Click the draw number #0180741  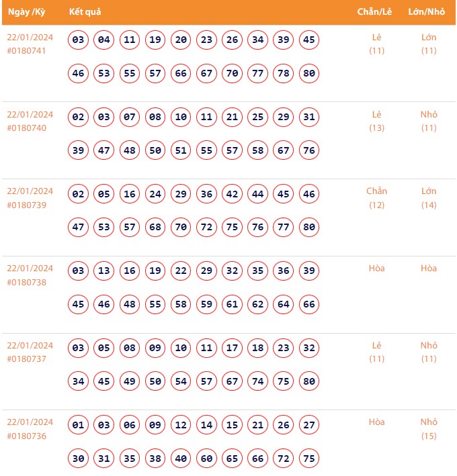coord(26,51)
